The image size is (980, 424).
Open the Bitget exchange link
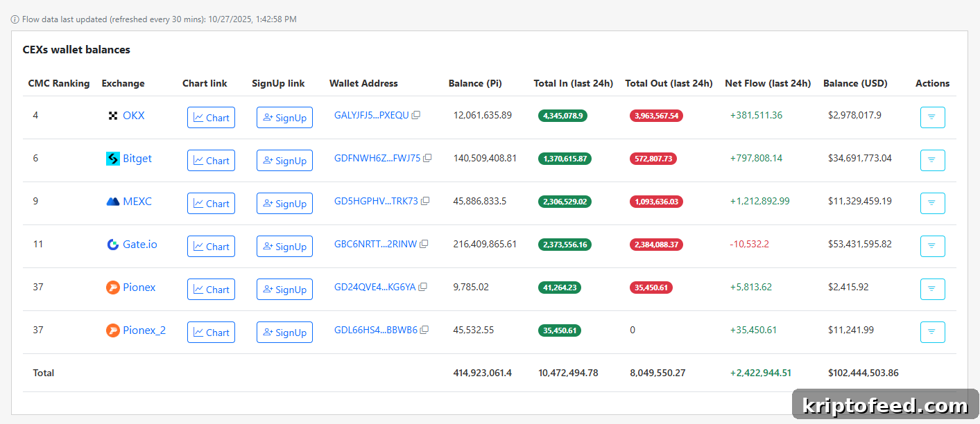tap(137, 159)
